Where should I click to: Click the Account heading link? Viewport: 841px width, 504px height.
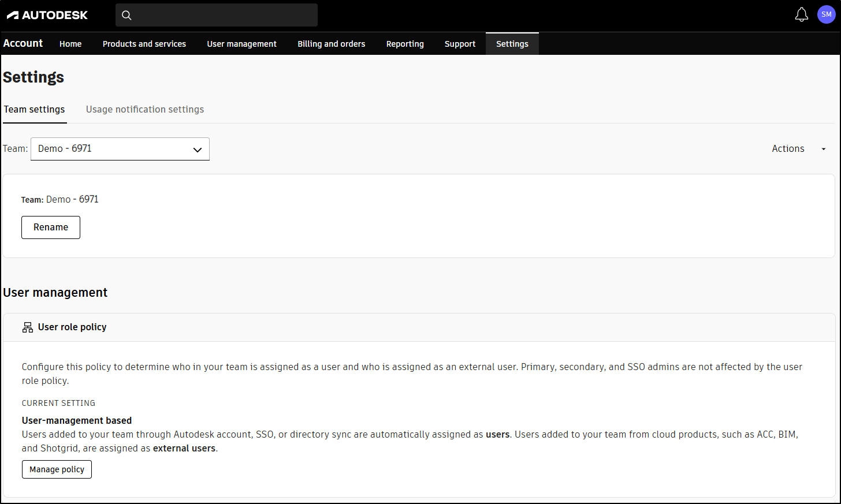(x=23, y=43)
